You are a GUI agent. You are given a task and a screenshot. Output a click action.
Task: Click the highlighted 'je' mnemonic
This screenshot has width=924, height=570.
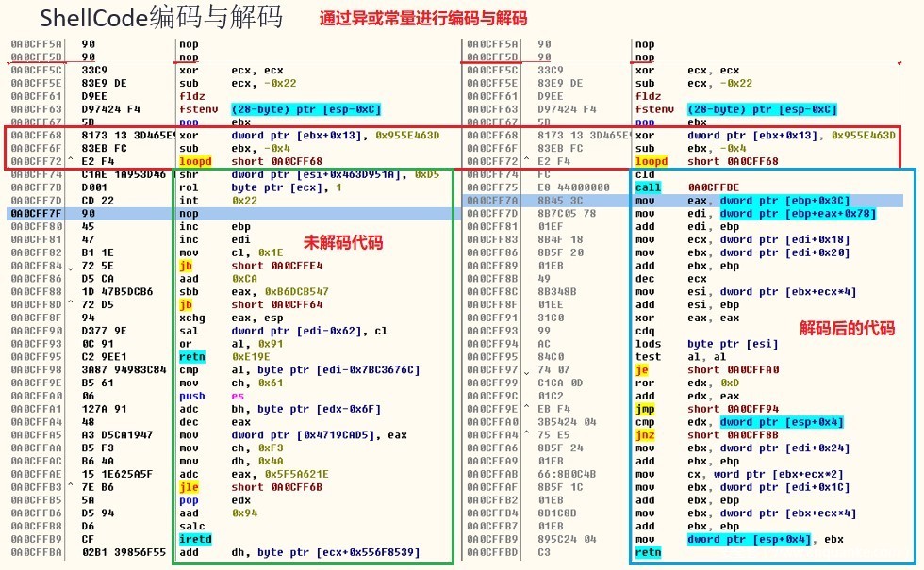[x=642, y=369]
